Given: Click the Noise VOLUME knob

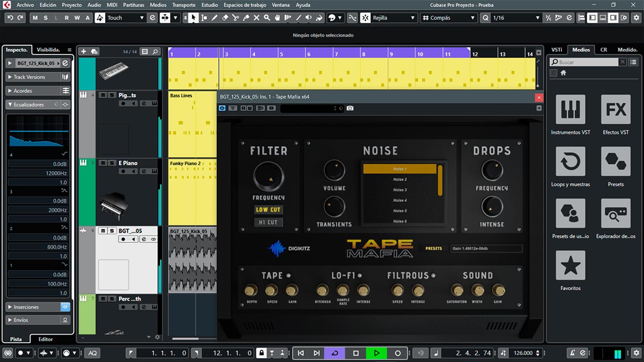Looking at the screenshot, I should coord(334,170).
